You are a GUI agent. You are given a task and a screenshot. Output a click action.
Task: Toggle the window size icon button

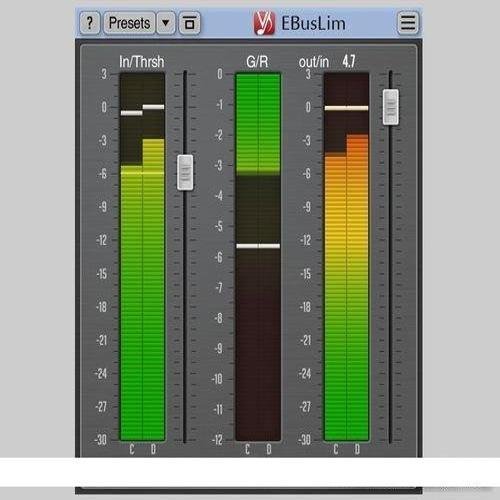(189, 23)
